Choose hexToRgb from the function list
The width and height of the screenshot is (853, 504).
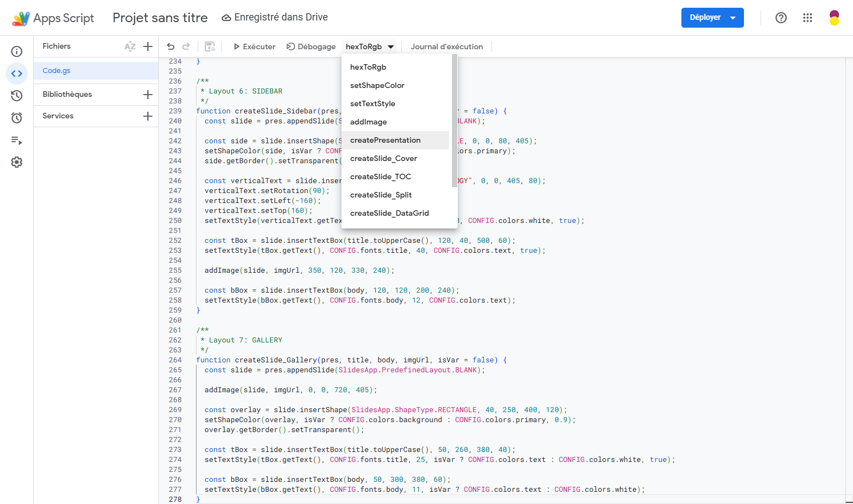pyautogui.click(x=395, y=67)
